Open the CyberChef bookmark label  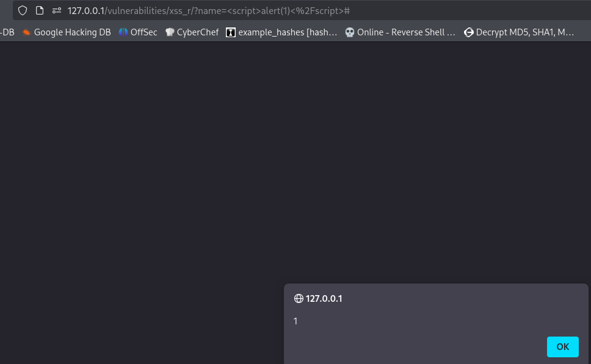(x=197, y=32)
